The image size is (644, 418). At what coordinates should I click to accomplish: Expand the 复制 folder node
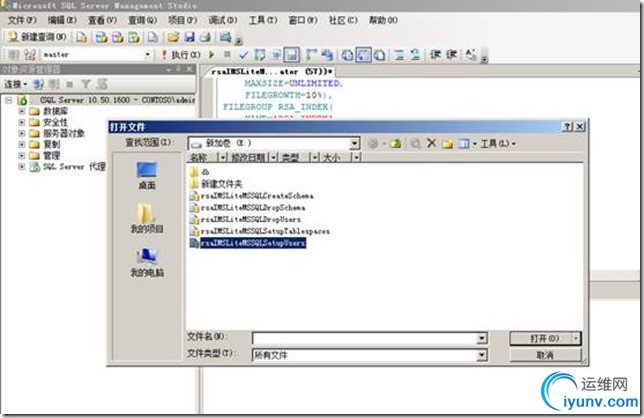22,144
